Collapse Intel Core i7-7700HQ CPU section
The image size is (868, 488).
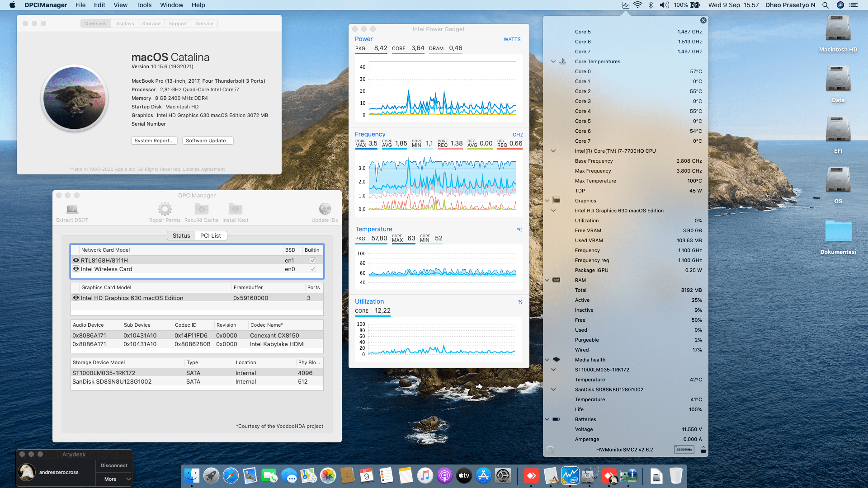coord(553,151)
